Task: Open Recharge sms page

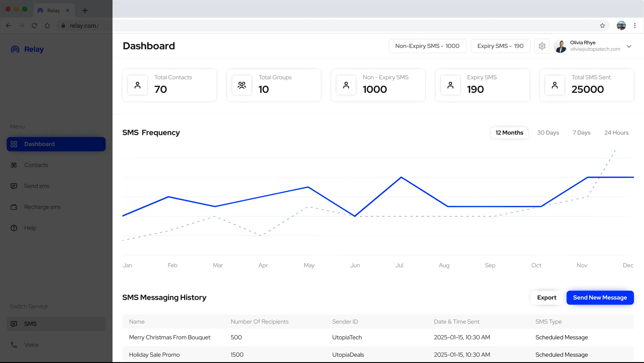Action: click(x=42, y=207)
